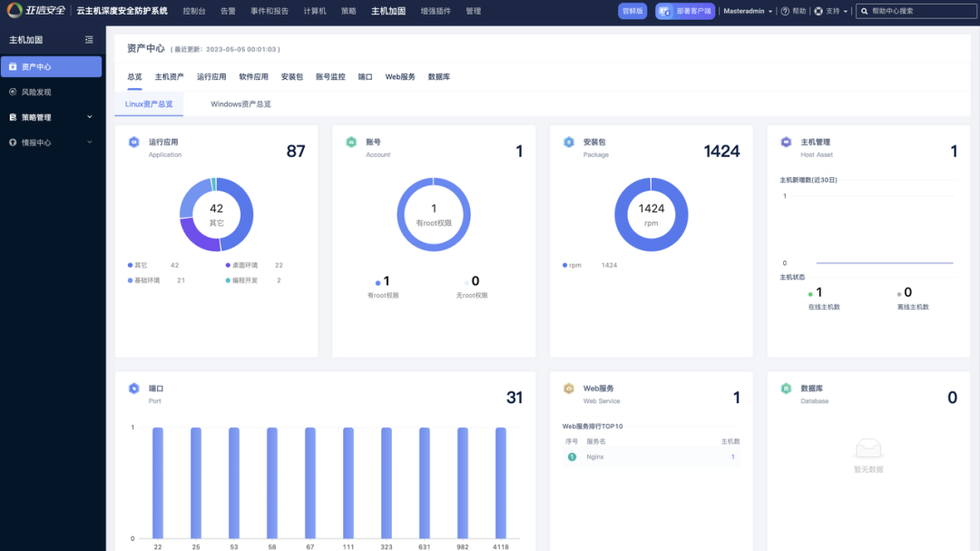The height and width of the screenshot is (551, 980).
Task: Click the 账号 card hexagon icon
Action: click(351, 143)
